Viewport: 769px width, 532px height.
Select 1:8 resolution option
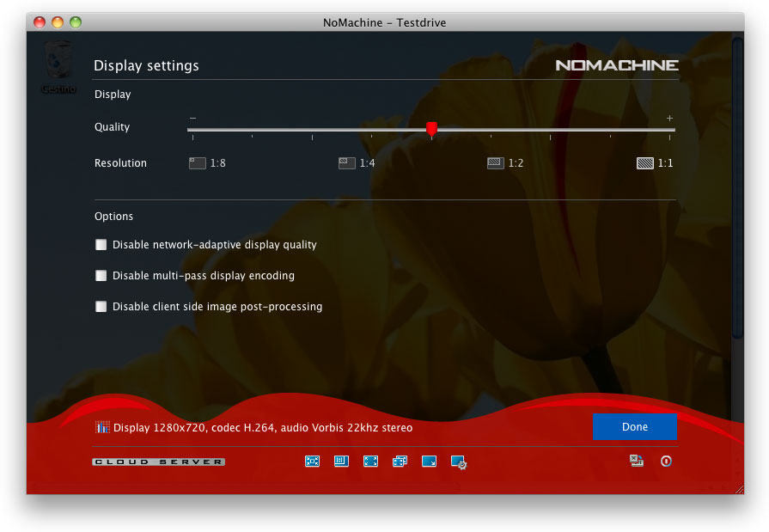tap(198, 163)
